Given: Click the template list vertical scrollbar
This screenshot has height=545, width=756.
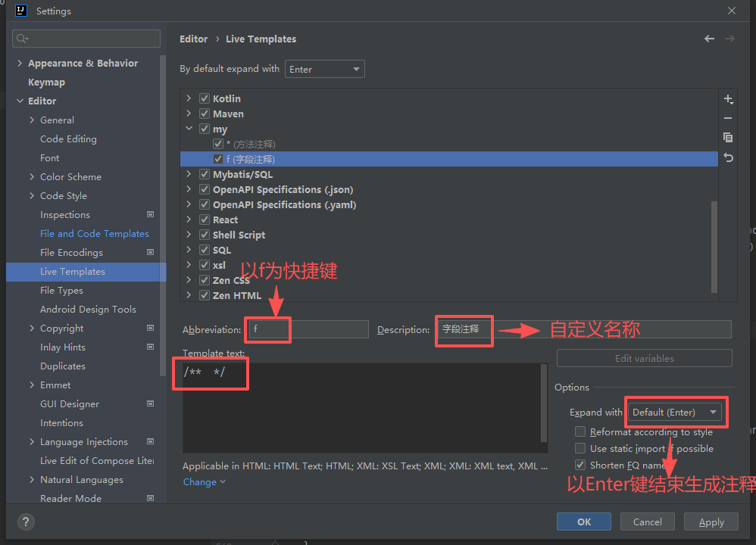Looking at the screenshot, I should [714, 247].
